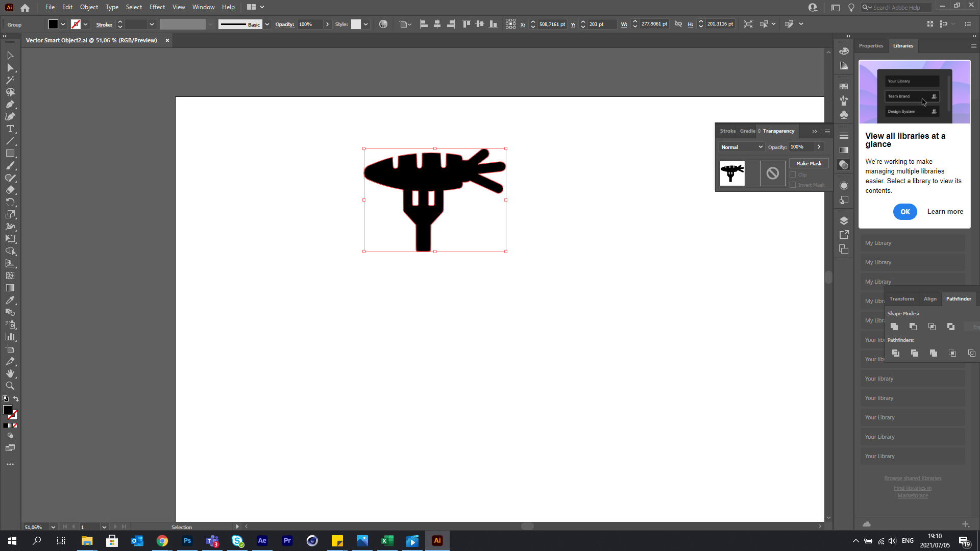Select the Pen tool

tap(10, 104)
